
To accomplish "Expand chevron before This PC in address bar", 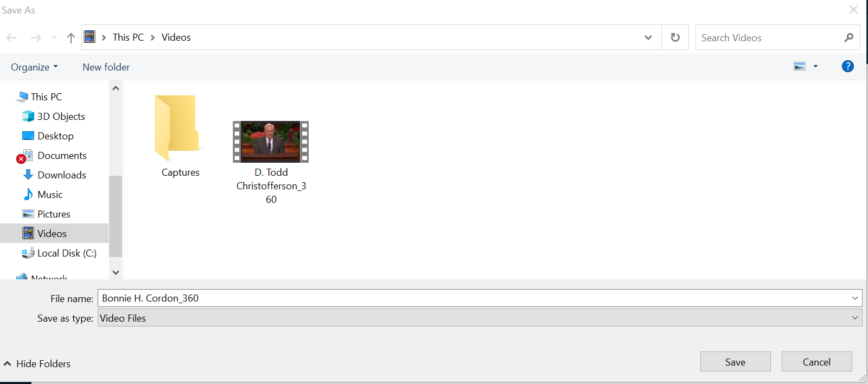I will (x=104, y=37).
